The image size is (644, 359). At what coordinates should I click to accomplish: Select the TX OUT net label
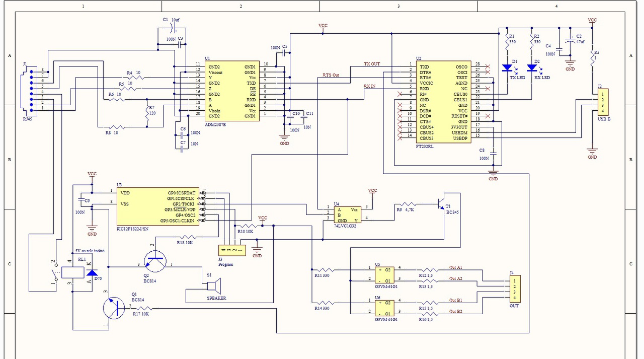[x=372, y=64]
